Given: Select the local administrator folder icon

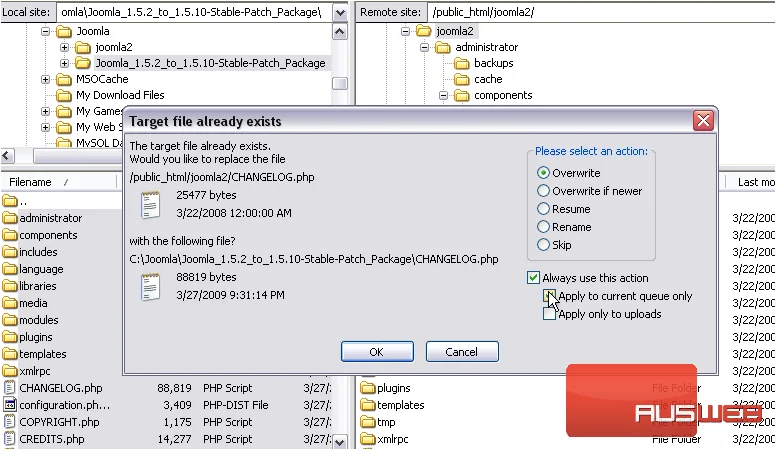Looking at the screenshot, I should 10,218.
